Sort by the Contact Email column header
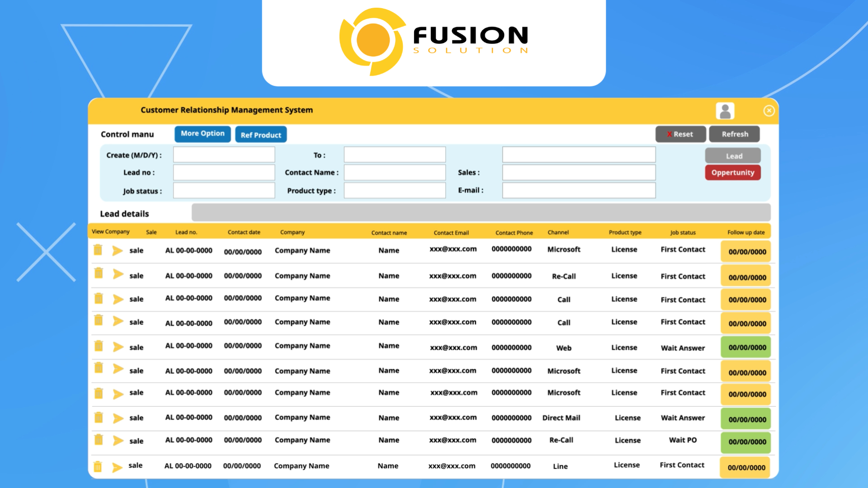Image resolution: width=868 pixels, height=488 pixels. pos(451,233)
